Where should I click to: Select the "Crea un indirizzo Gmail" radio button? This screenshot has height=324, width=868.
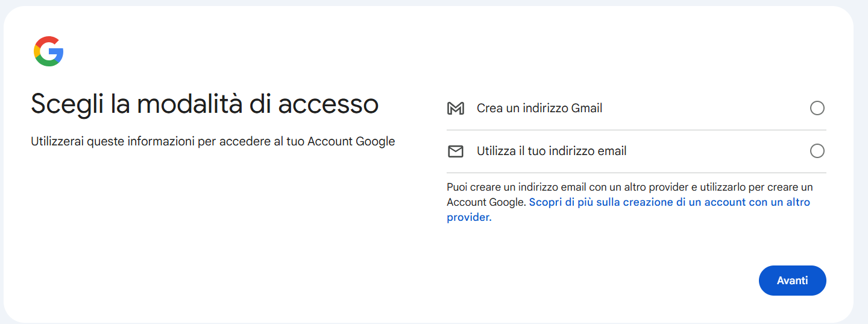coord(817,108)
